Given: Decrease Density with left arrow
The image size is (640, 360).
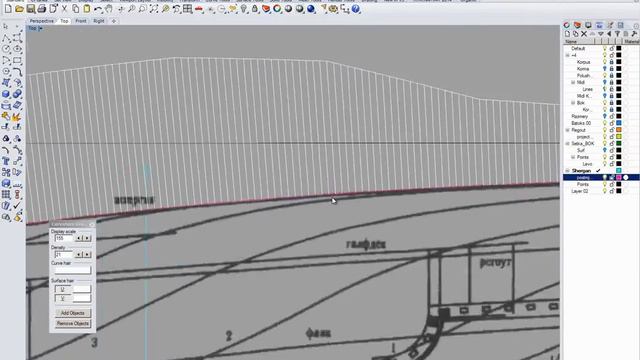Looking at the screenshot, I should pyautogui.click(x=79, y=254).
